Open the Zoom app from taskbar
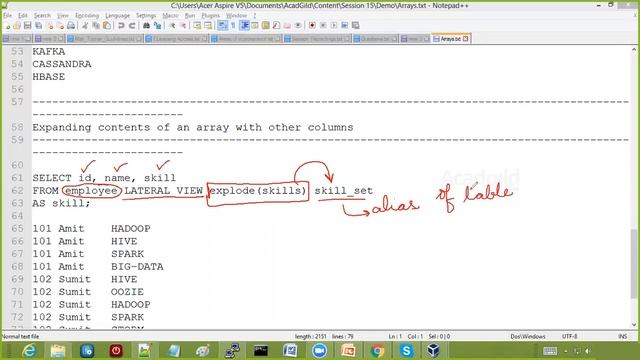This screenshot has width=640, height=360. point(320,351)
